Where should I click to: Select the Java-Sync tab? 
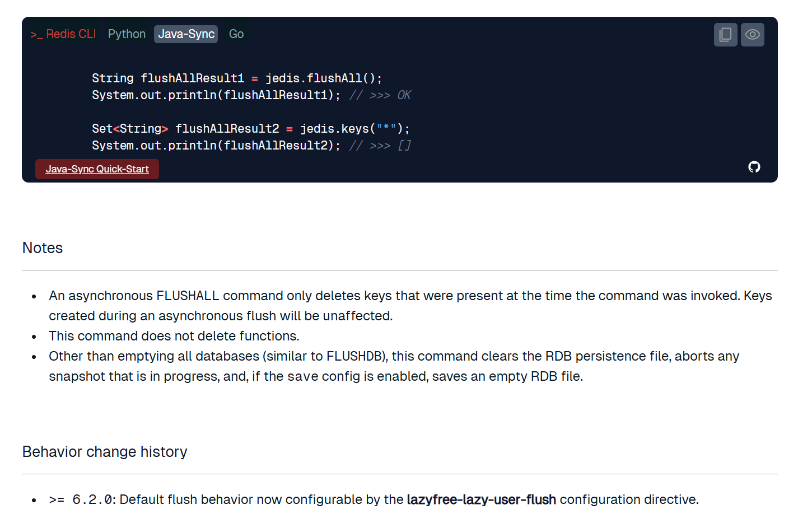coord(186,34)
